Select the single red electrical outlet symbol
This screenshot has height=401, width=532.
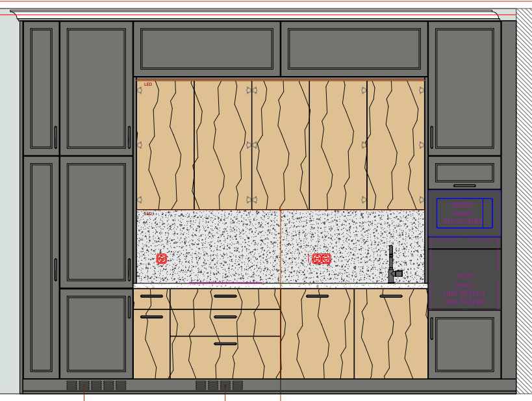pos(162,259)
